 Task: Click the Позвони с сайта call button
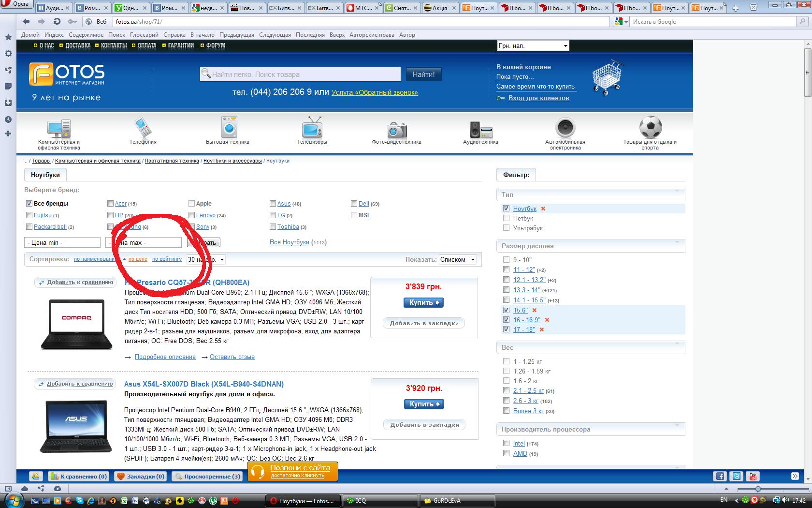click(292, 471)
